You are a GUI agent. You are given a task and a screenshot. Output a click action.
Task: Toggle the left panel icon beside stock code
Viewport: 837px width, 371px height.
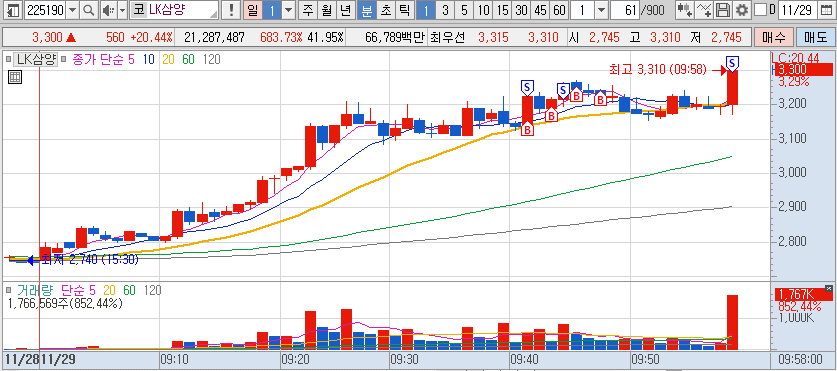click(13, 10)
